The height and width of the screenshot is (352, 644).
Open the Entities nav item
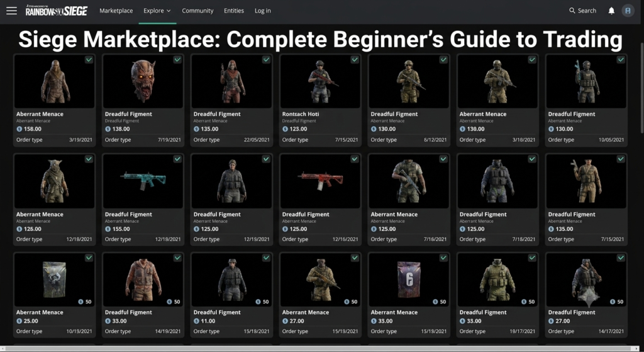(234, 11)
